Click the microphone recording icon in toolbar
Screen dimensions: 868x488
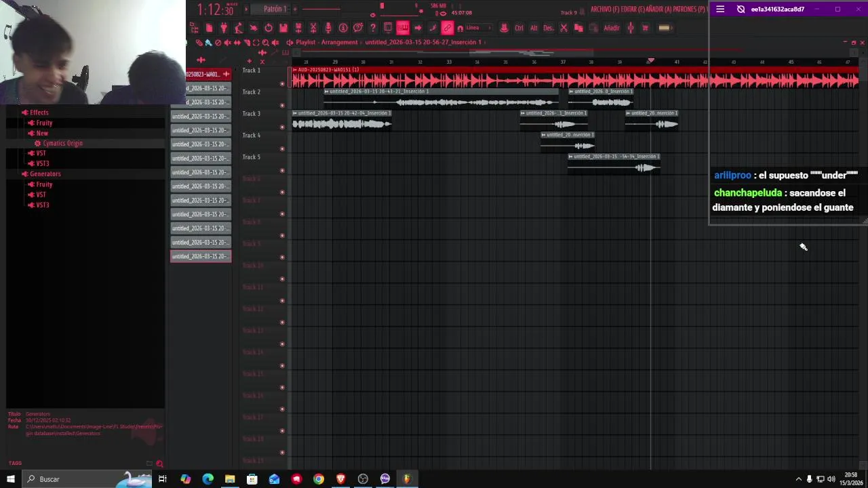(x=328, y=28)
